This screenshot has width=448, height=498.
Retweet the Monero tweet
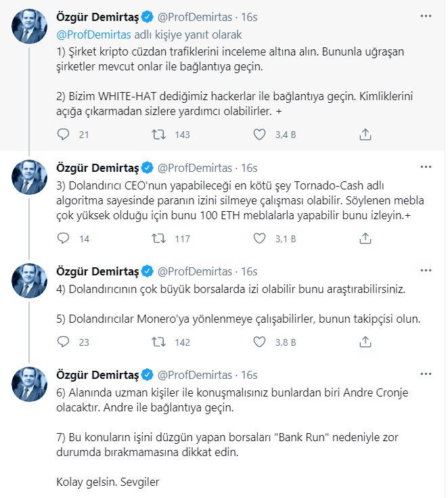[x=157, y=342]
